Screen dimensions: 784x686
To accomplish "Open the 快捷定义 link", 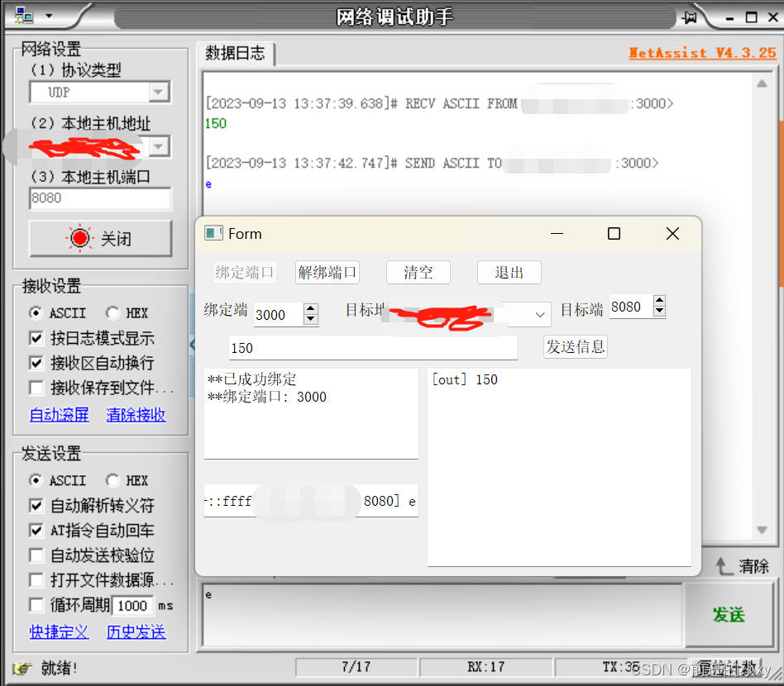I will coord(59,631).
